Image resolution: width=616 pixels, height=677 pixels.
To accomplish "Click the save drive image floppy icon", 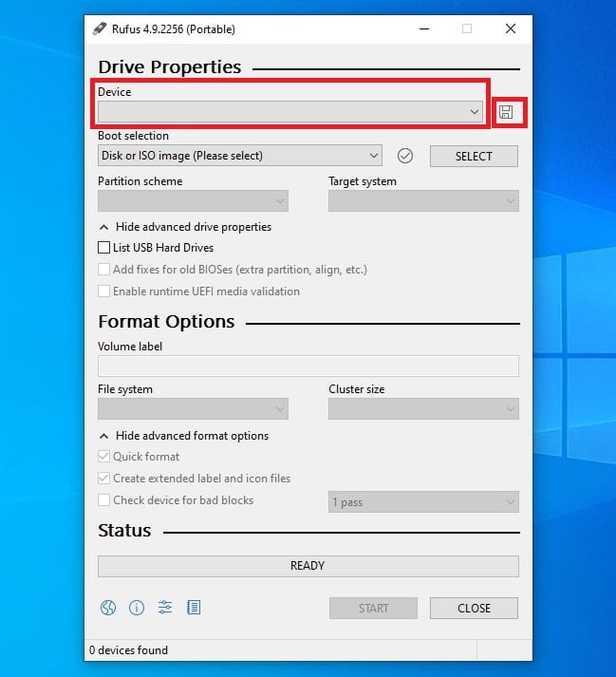I will pyautogui.click(x=506, y=112).
